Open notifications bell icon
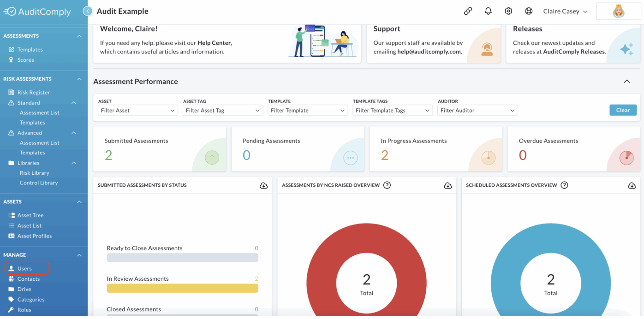This screenshot has height=319, width=644. (488, 11)
